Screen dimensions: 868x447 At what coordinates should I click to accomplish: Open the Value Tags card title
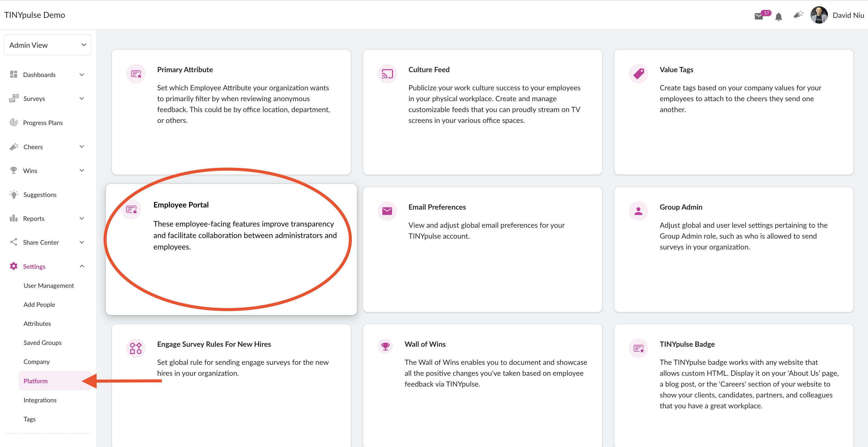coord(676,69)
